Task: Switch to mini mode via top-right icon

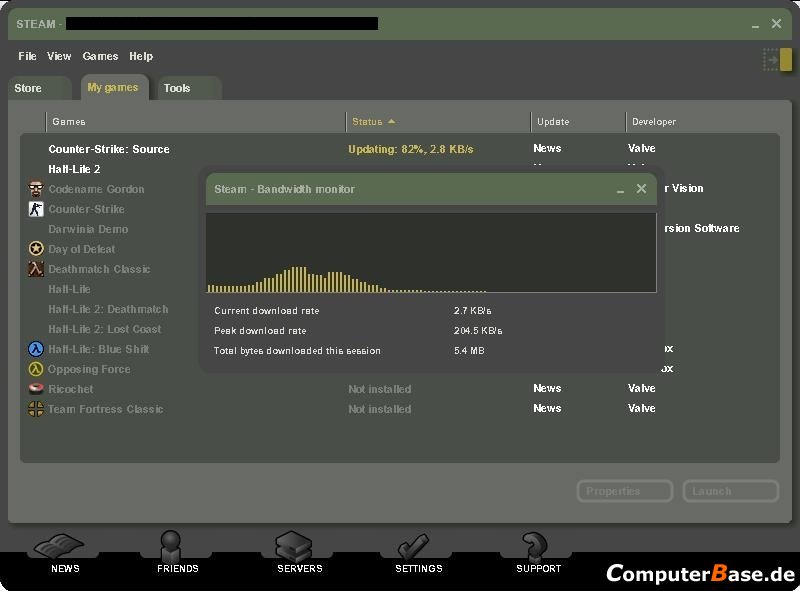Action: pos(777,60)
